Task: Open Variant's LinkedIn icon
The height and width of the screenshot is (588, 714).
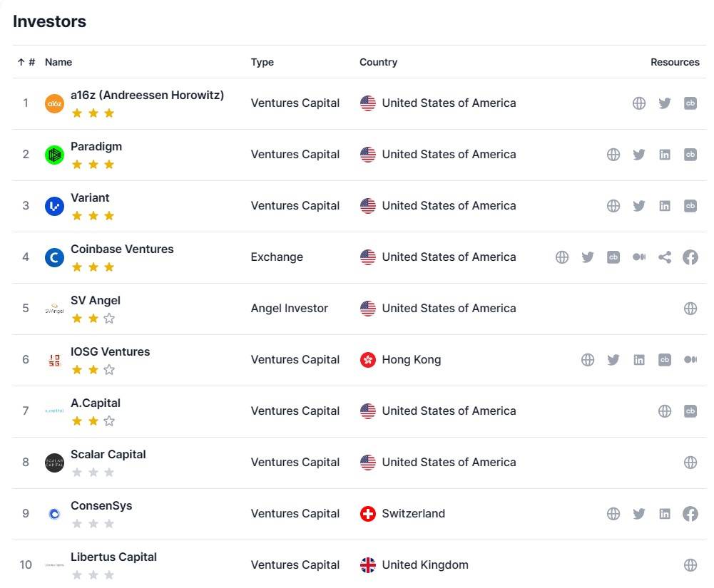Action: point(664,206)
